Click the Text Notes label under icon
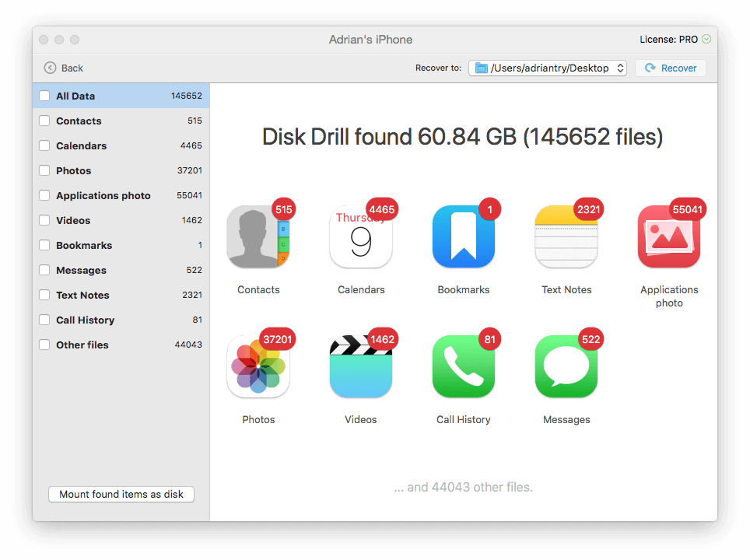The image size is (750, 560). [x=566, y=289]
